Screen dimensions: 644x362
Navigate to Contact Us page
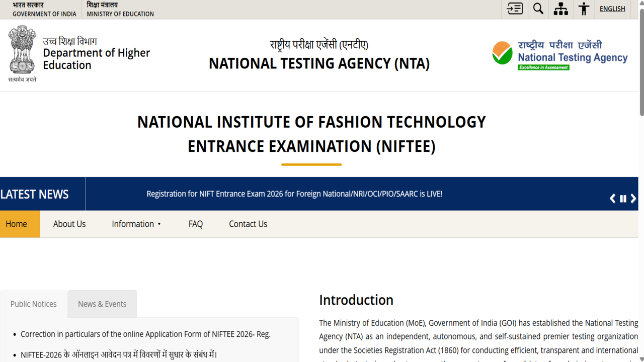coord(248,224)
